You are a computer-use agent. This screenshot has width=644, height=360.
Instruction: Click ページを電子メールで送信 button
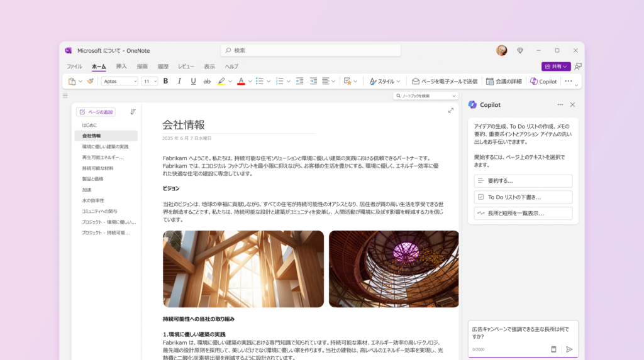pyautogui.click(x=445, y=81)
